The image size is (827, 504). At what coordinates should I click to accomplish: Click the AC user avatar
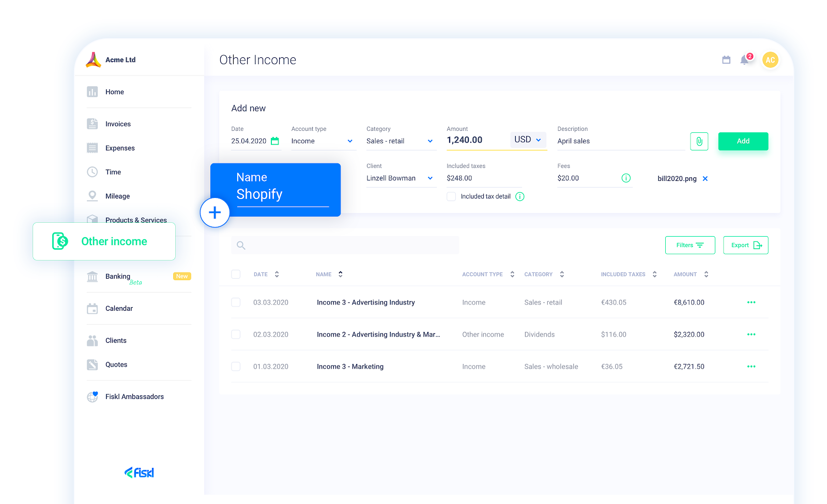[770, 60]
